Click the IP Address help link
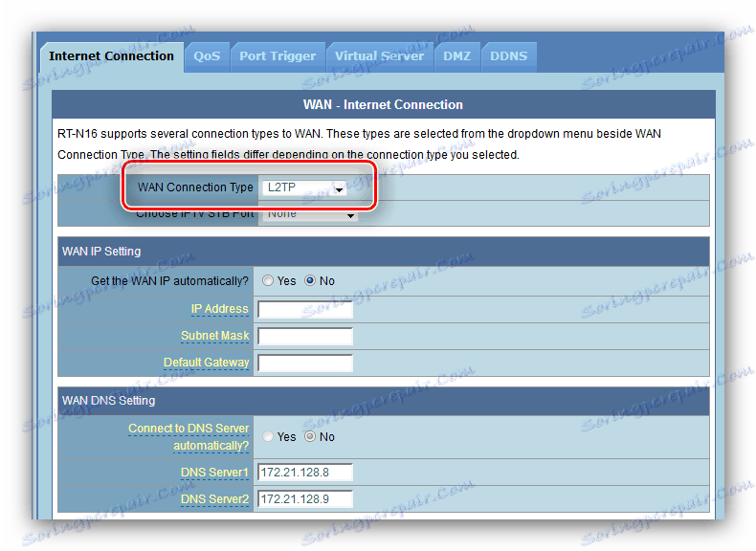This screenshot has height=551, width=756. coord(220,309)
